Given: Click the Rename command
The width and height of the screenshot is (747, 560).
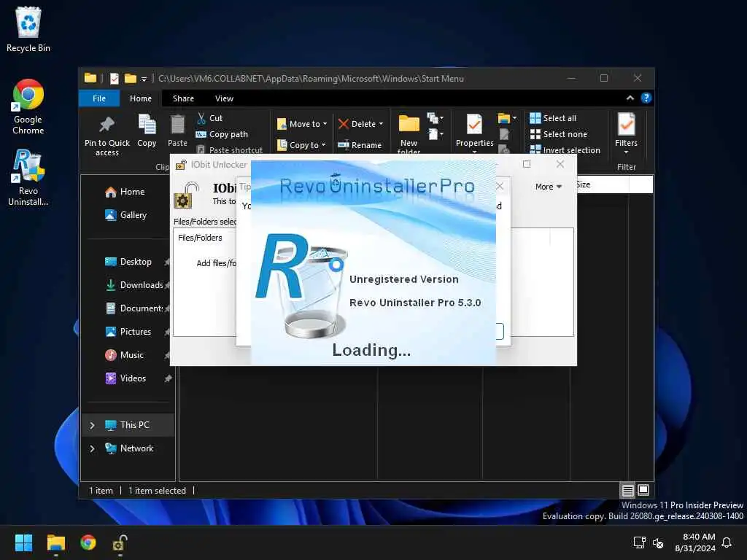Looking at the screenshot, I should [360, 145].
